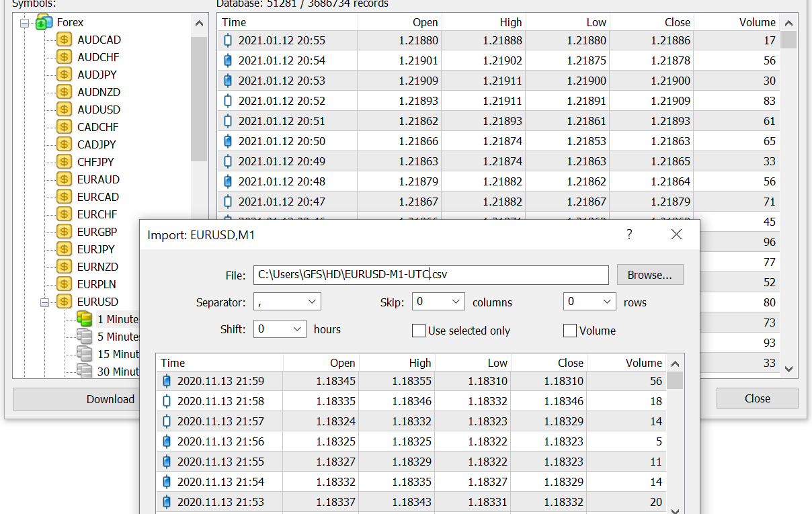Click the Browse... button
This screenshot has width=812, height=514.
tap(650, 275)
